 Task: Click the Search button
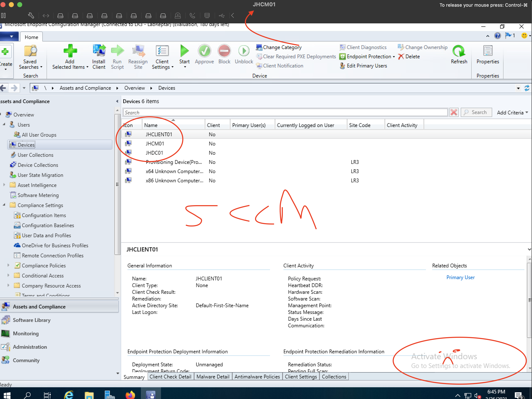(476, 112)
